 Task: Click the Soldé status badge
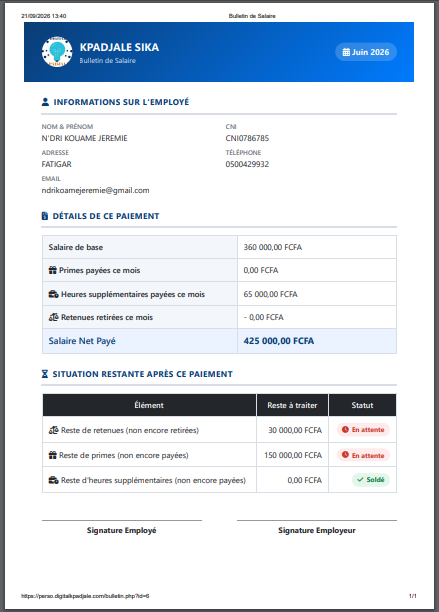tap(371, 480)
